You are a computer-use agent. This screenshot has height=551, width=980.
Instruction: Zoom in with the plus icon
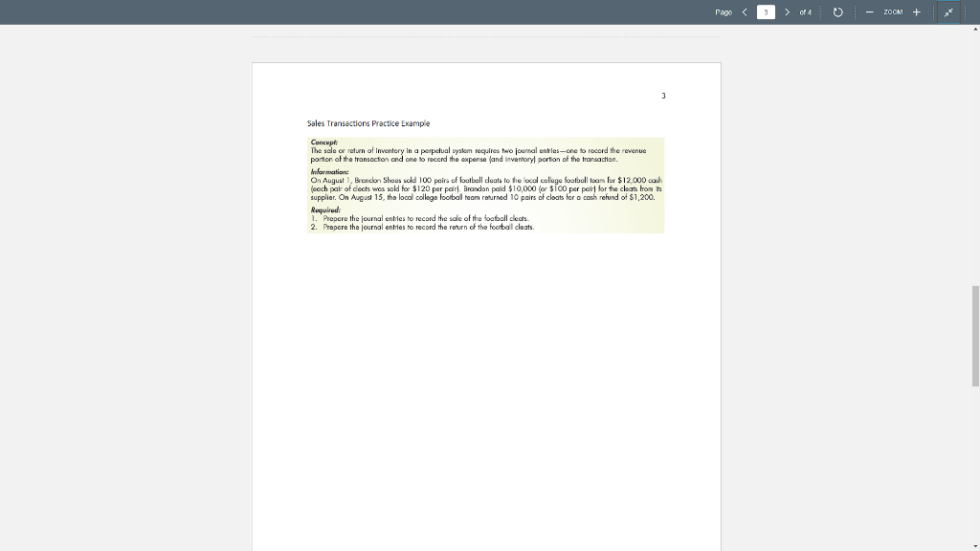tap(916, 11)
